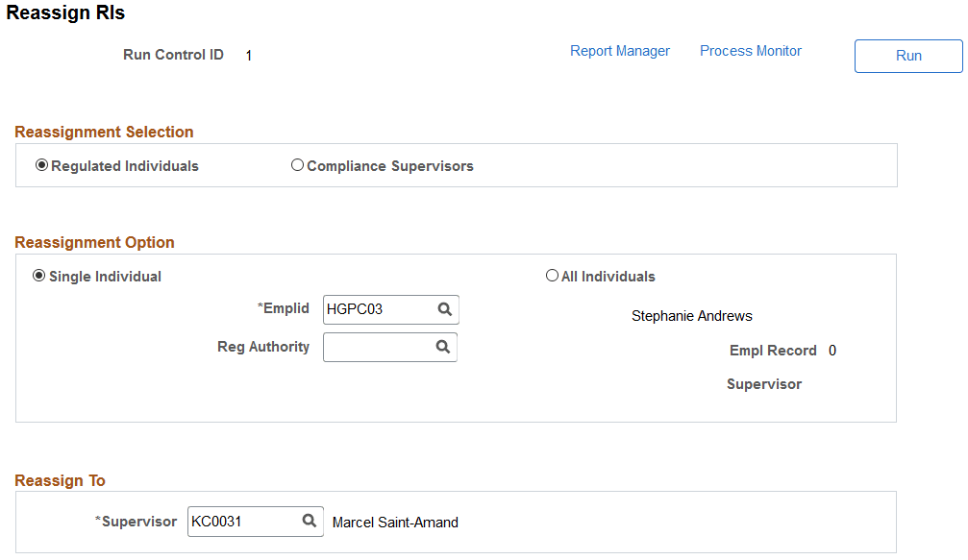Open the Report Manager link
Screen dimensions: 968x560
(620, 51)
